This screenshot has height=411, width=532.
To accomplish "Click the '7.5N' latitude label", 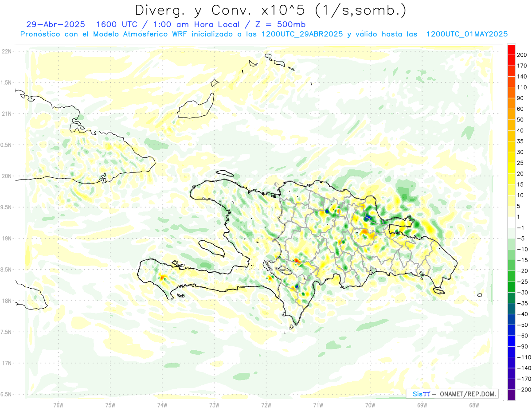I will click(7, 332).
